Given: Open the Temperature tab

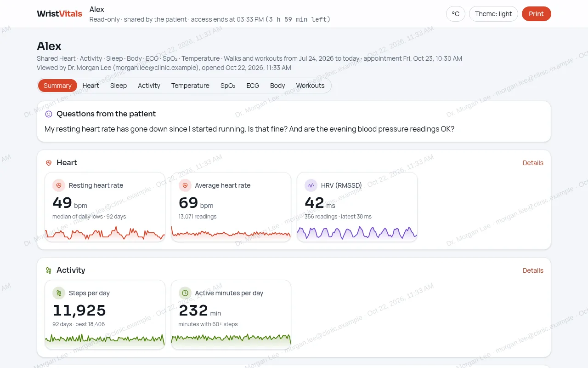Looking at the screenshot, I should (190, 86).
